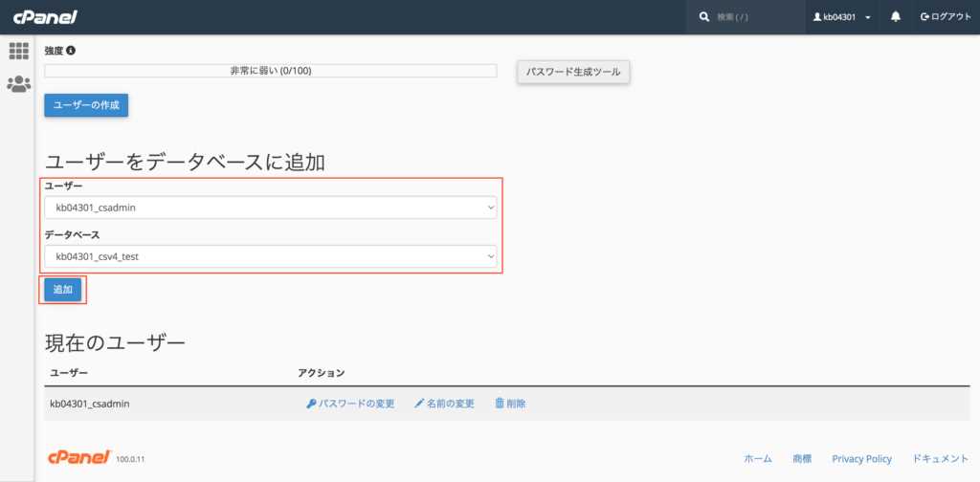Open the tools grid icon in sidebar
Image resolution: width=980 pixels, height=482 pixels.
click(x=18, y=51)
